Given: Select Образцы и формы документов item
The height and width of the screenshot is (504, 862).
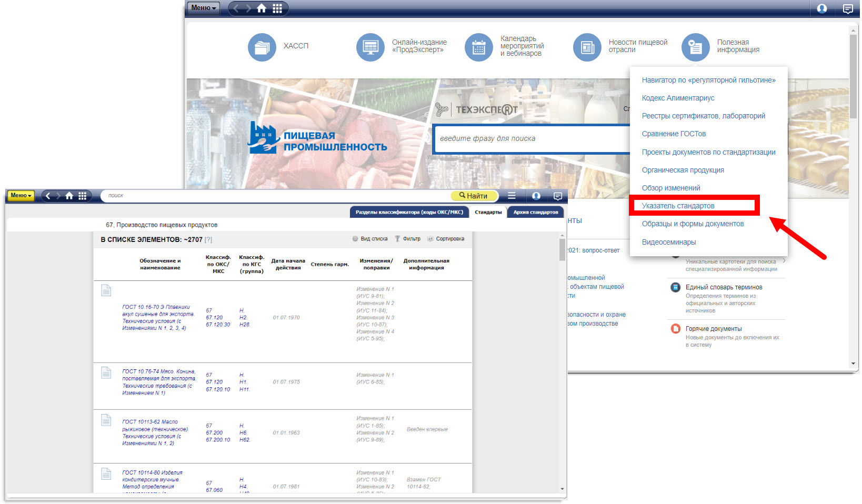Looking at the screenshot, I should [693, 224].
